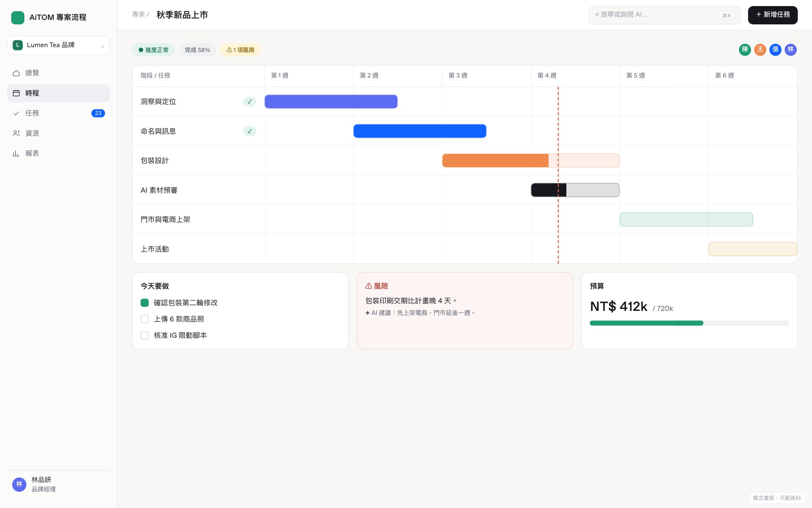
Task: Select the 命名與訊息 blue Gantt bar
Action: click(x=420, y=131)
